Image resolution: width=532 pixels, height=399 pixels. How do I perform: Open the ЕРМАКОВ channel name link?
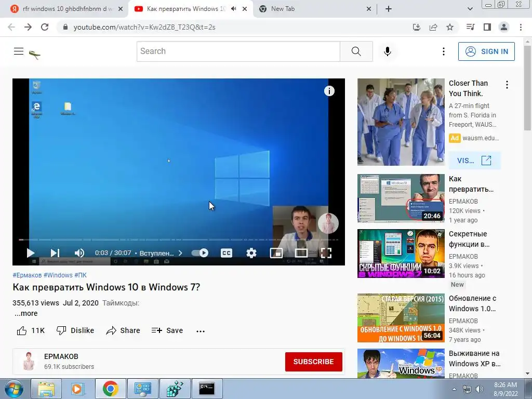pyautogui.click(x=61, y=356)
